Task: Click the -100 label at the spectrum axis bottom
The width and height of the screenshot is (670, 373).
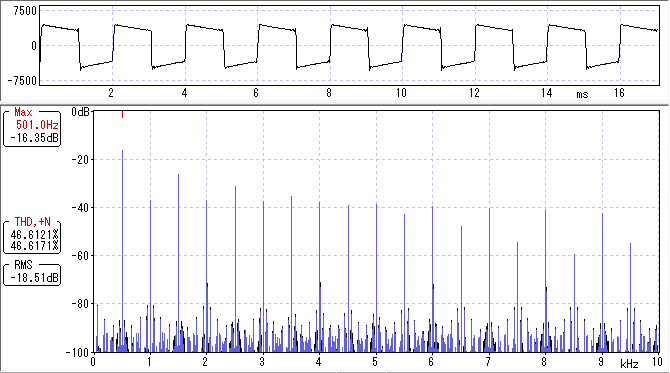Action: coord(76,353)
